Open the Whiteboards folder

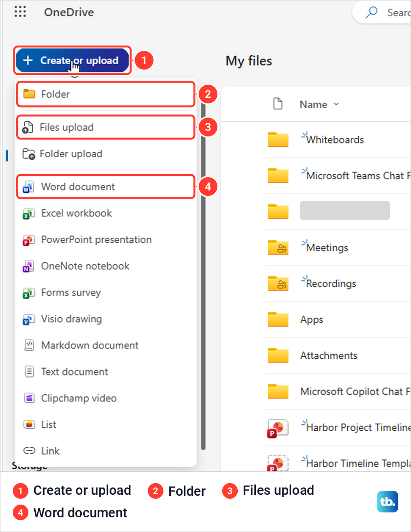[x=335, y=139]
